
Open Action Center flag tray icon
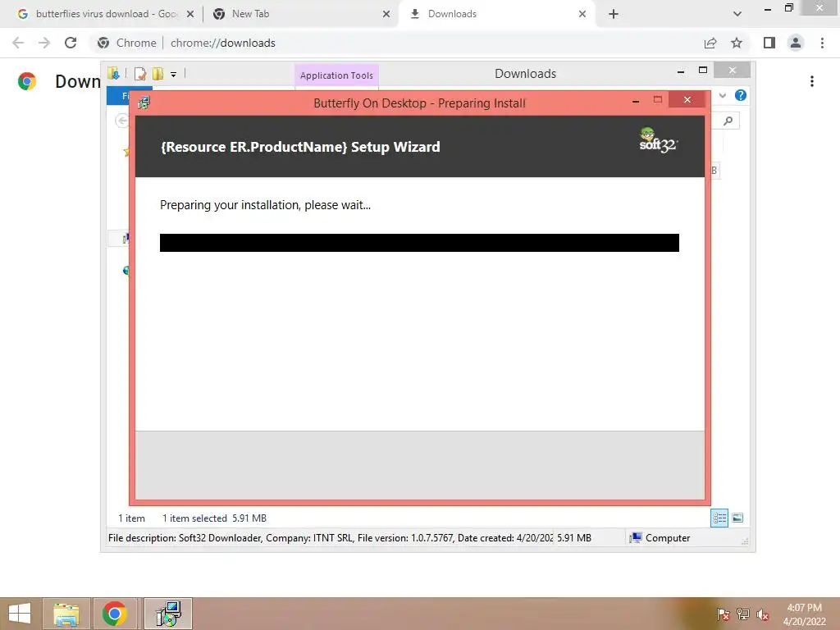point(723,614)
